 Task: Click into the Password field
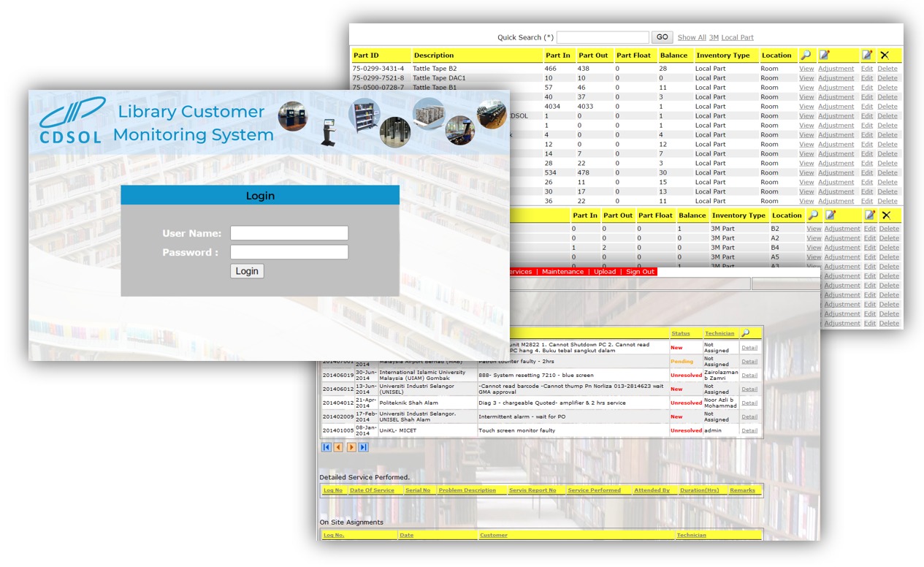(x=289, y=252)
